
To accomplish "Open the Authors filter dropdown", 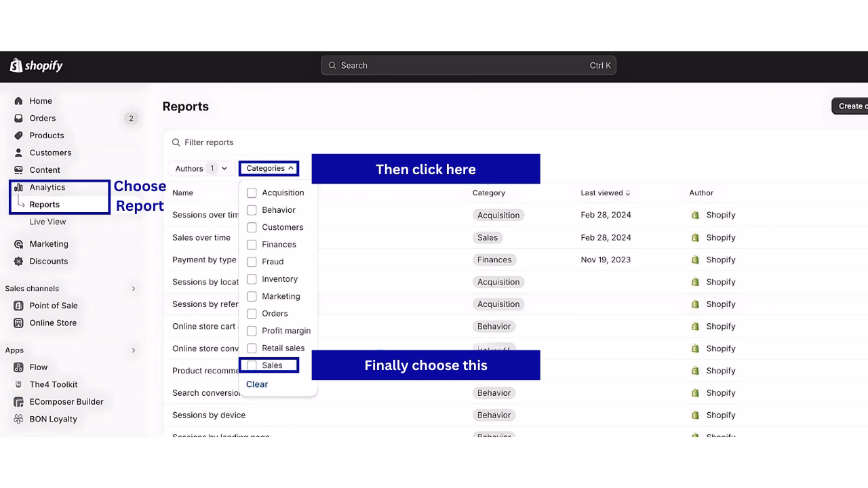I will click(x=201, y=169).
